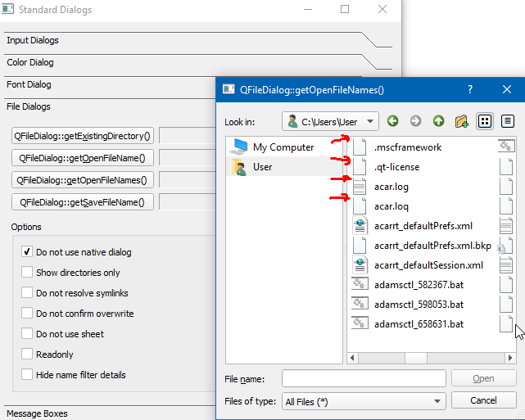Click the Forward arrow navigation icon
This screenshot has height=420, width=525.
[416, 121]
